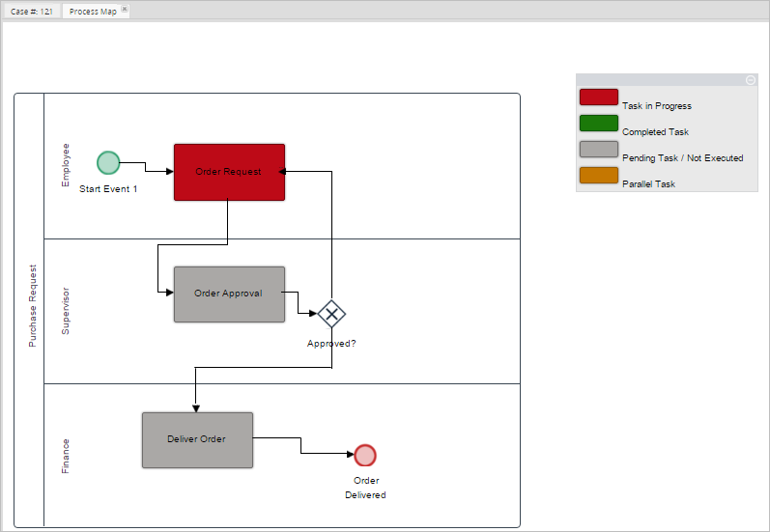Click the Approved? gateway diamond
Screen dimensions: 770x532
331,314
